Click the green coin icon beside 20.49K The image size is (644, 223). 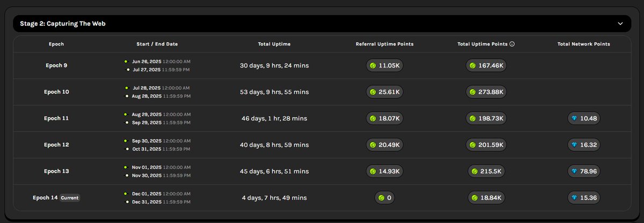pyautogui.click(x=372, y=145)
